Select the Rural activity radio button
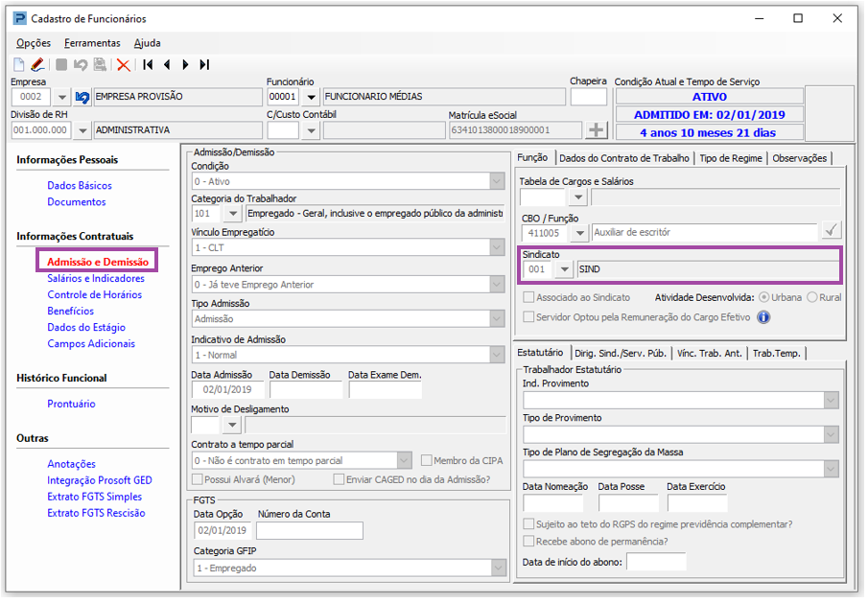 tap(812, 298)
